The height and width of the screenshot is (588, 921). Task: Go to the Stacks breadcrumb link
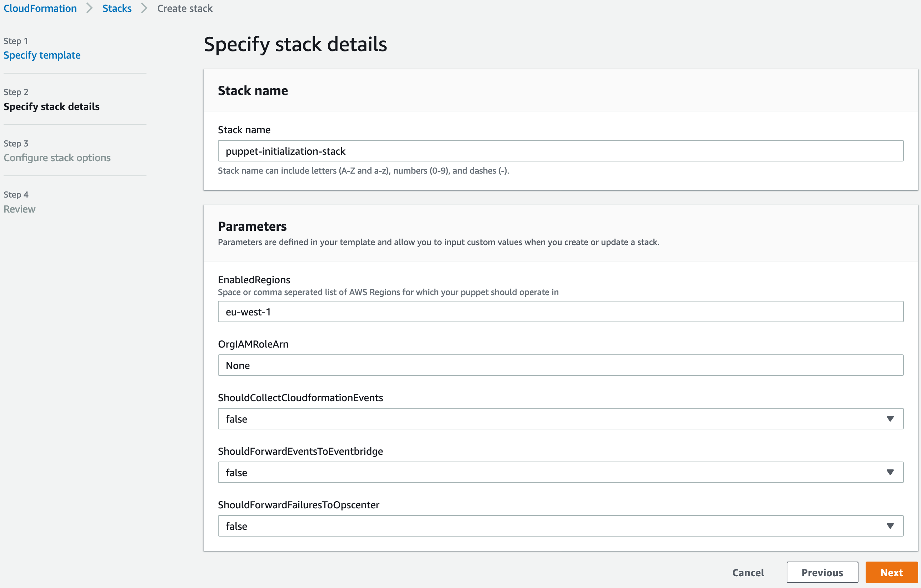click(x=117, y=9)
